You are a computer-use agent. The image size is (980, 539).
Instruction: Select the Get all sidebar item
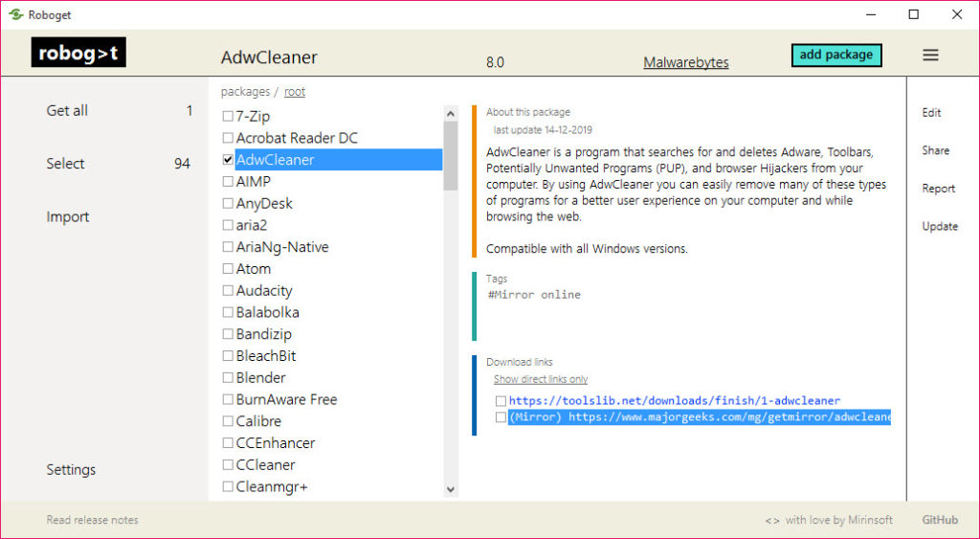pyautogui.click(x=67, y=111)
